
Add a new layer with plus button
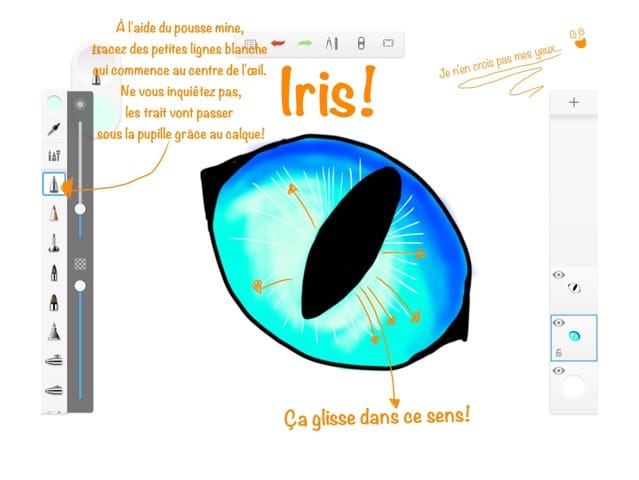[573, 102]
